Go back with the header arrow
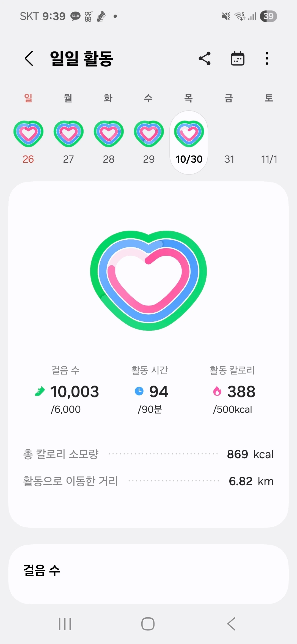The image size is (297, 644). click(29, 58)
